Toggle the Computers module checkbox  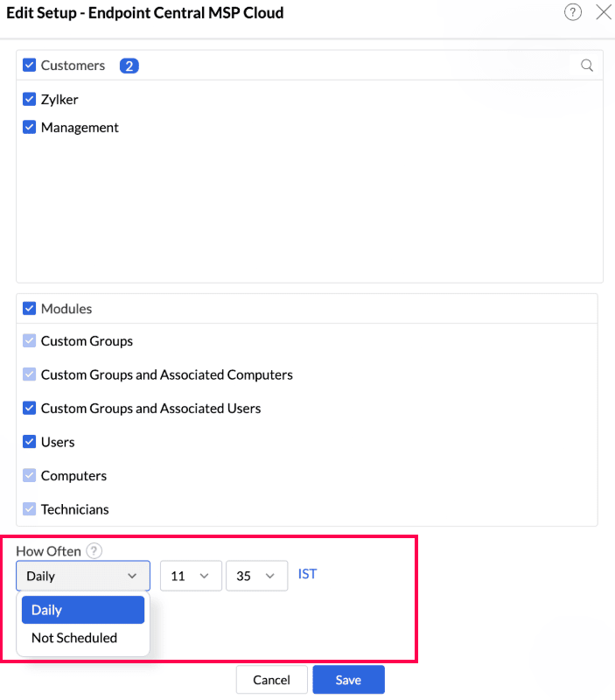tap(30, 476)
